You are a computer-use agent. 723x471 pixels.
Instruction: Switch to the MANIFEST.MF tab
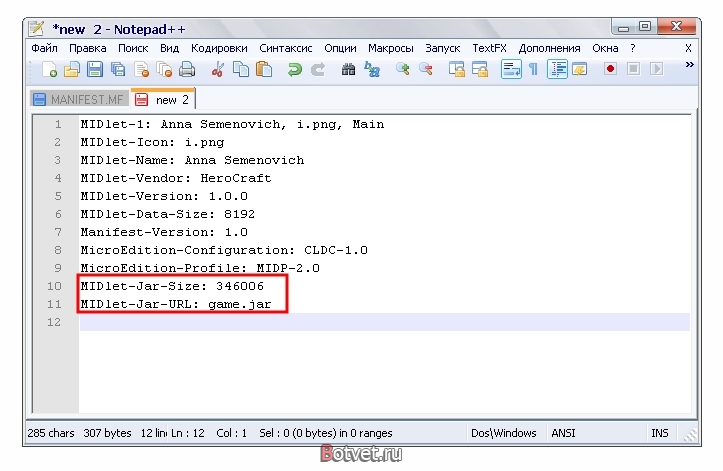pos(79,100)
